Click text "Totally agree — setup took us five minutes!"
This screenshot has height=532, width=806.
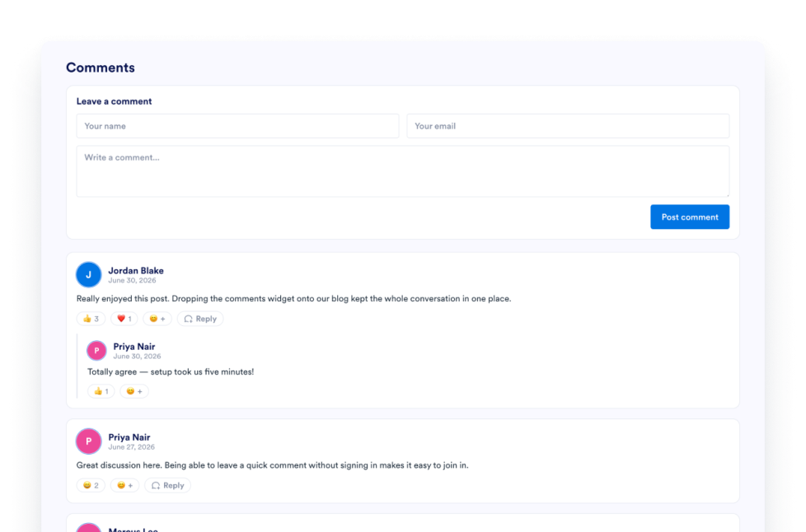(171, 371)
